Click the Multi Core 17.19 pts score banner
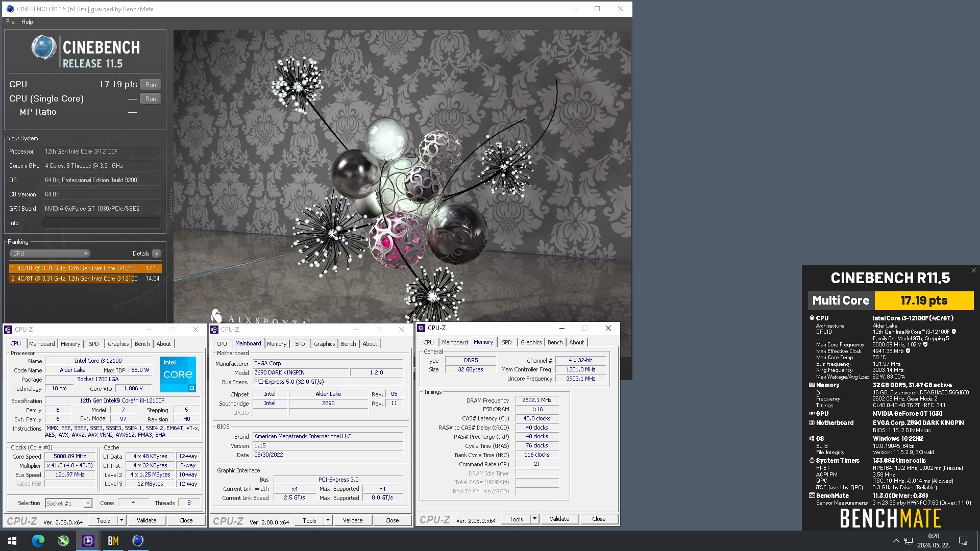Image resolution: width=980 pixels, height=551 pixels. (891, 300)
